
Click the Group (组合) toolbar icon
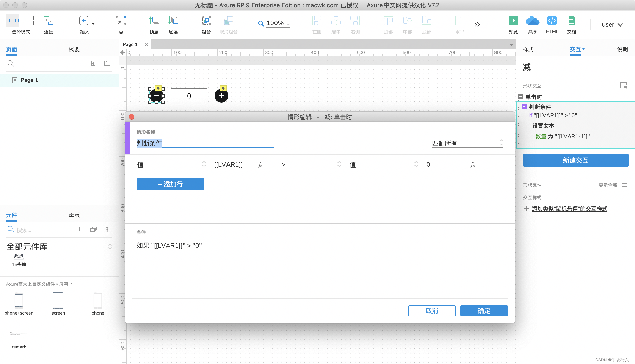click(x=206, y=21)
